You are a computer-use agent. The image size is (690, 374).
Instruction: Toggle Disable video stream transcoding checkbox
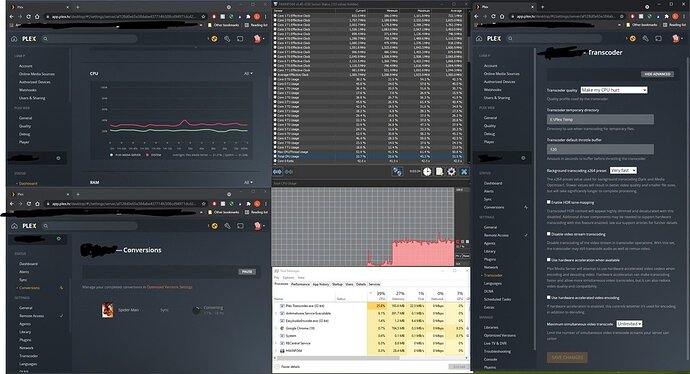pos(549,234)
